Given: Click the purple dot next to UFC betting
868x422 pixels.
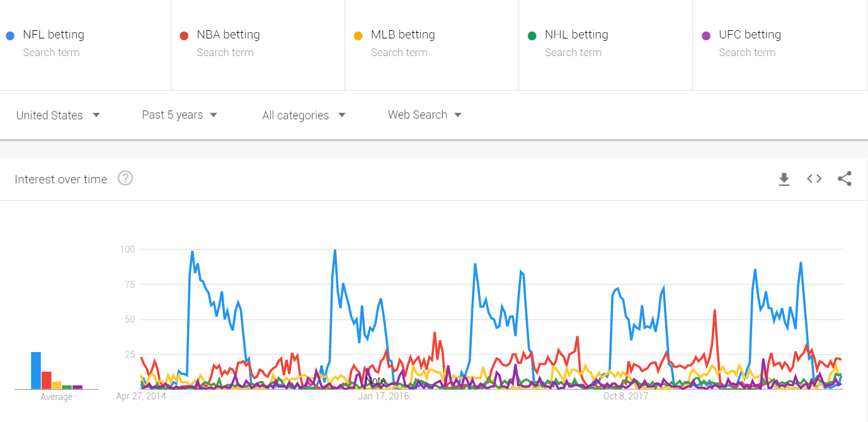Looking at the screenshot, I should click(706, 36).
